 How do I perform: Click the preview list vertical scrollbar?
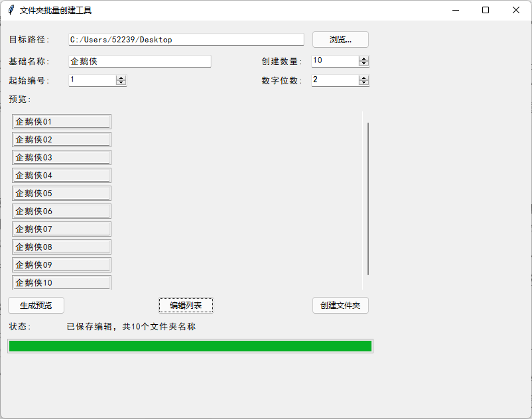(x=367, y=199)
